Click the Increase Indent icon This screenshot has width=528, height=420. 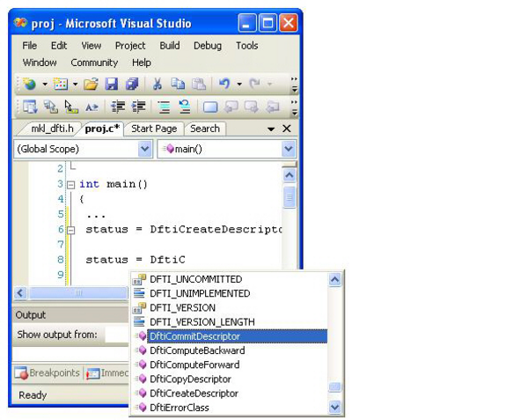pos(138,107)
